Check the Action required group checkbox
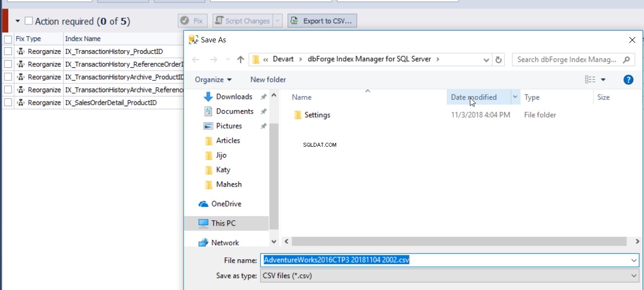 (29, 21)
